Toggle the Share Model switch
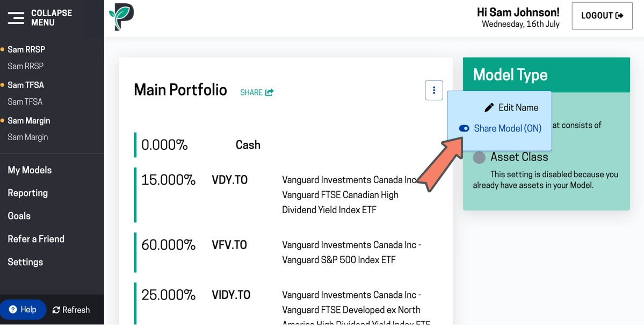The image size is (644, 328). click(x=464, y=128)
